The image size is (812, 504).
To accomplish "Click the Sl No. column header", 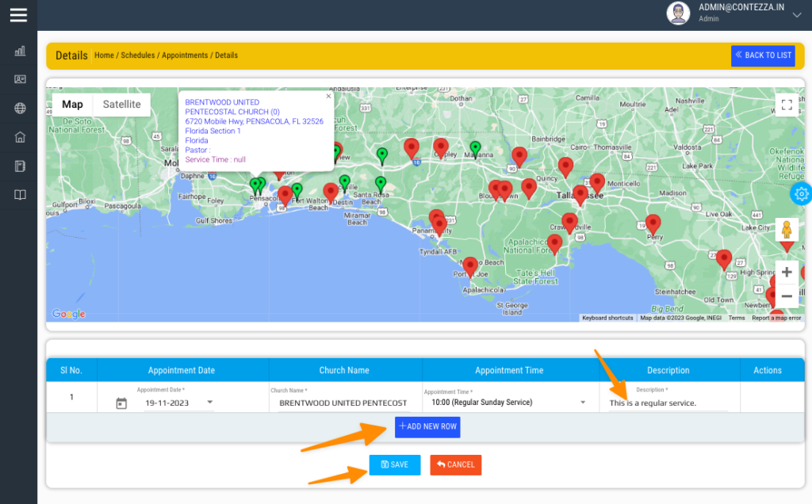I will [x=71, y=371].
